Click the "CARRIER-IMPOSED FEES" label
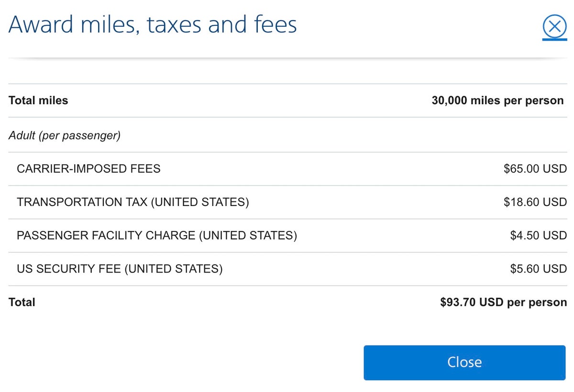 (x=88, y=169)
